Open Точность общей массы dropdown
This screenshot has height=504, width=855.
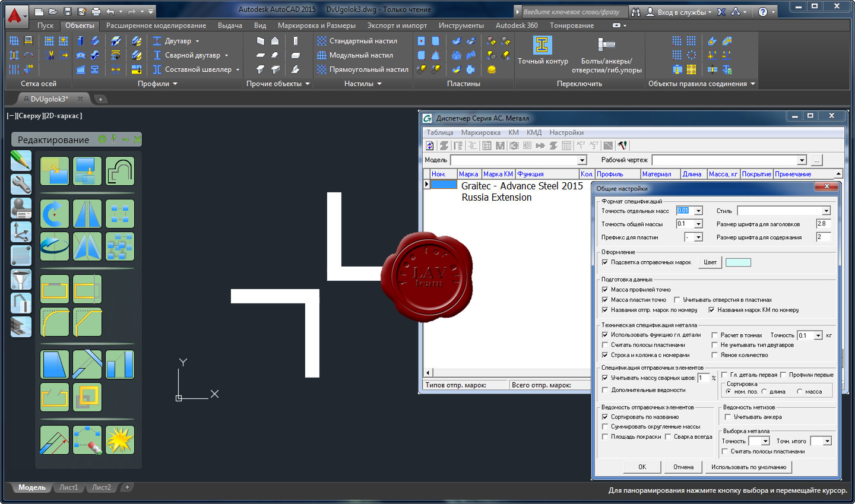[698, 224]
